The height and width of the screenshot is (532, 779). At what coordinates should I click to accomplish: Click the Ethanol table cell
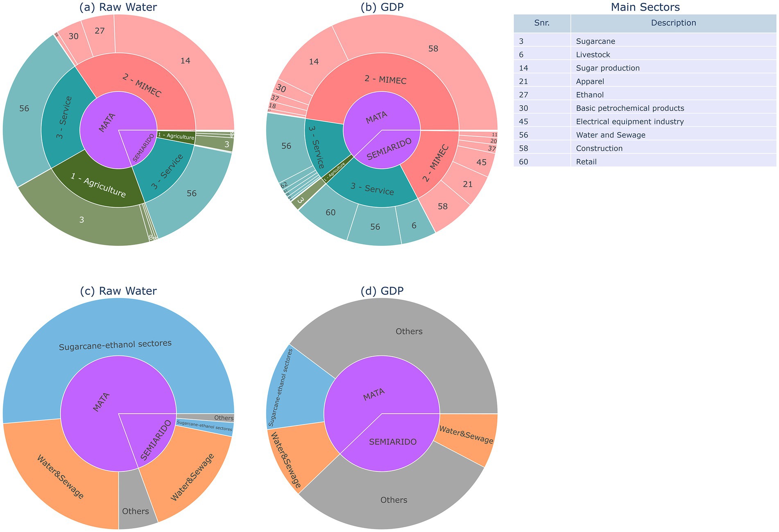tap(673, 95)
